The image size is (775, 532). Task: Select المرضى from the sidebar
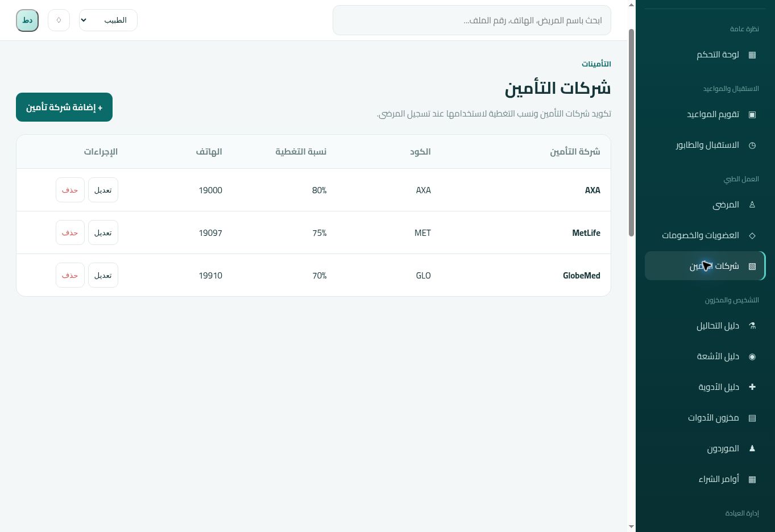point(705,205)
